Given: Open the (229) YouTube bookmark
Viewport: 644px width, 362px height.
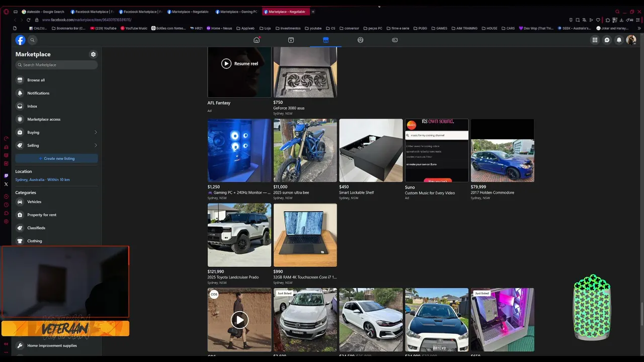Looking at the screenshot, I should point(103,28).
